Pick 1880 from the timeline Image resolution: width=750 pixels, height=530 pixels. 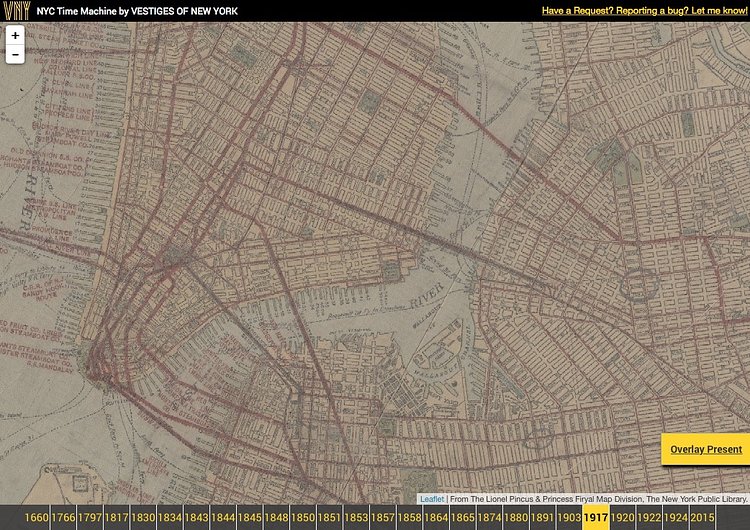point(516,517)
